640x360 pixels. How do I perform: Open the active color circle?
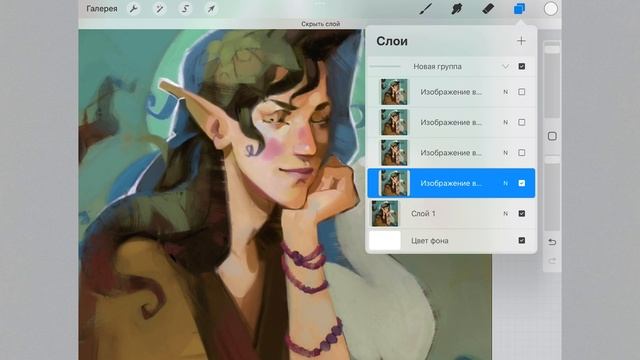tap(551, 9)
